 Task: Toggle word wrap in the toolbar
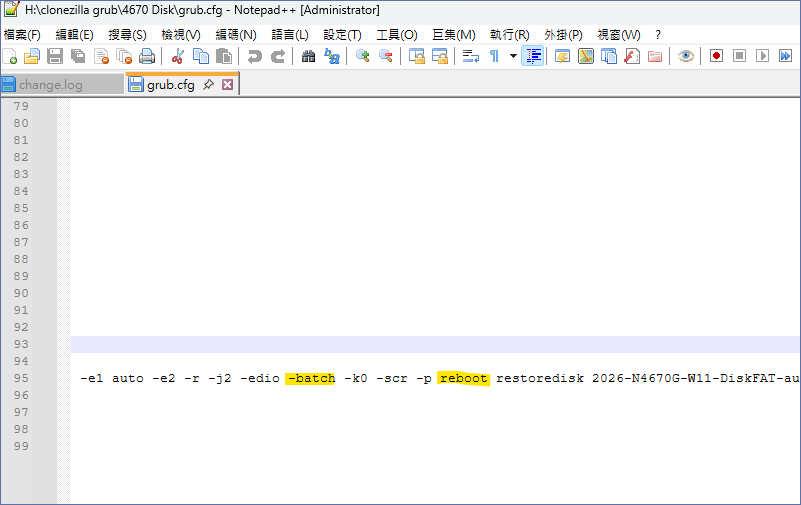[x=470, y=57]
